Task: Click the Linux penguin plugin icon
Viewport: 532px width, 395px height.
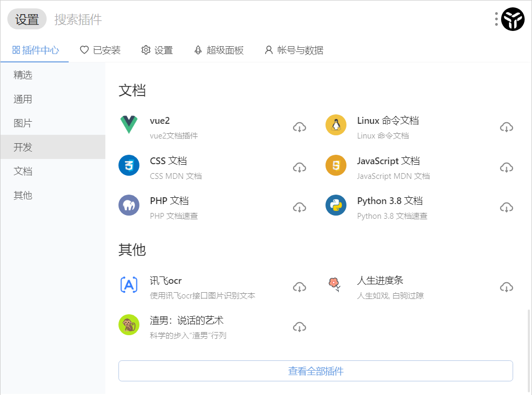Action: click(x=336, y=125)
